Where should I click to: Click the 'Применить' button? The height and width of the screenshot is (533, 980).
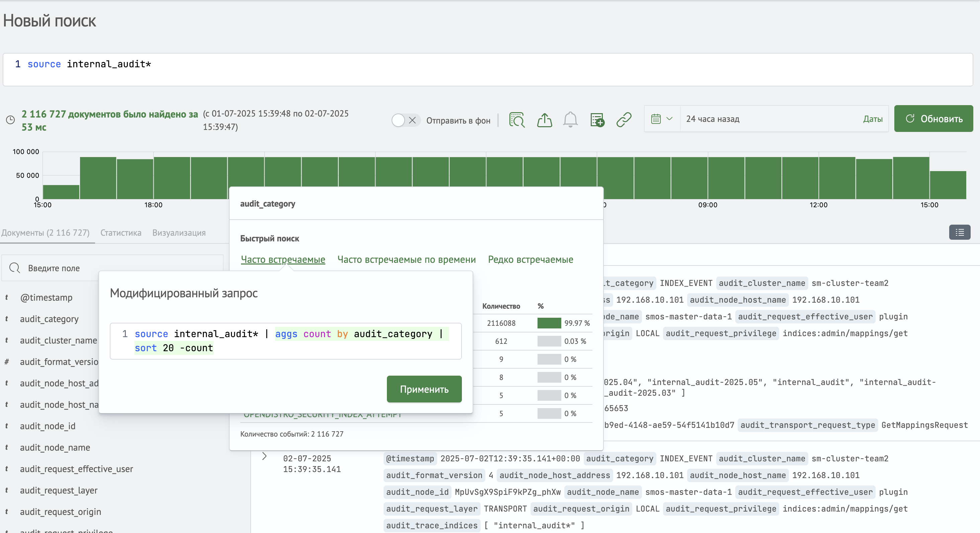pyautogui.click(x=424, y=389)
